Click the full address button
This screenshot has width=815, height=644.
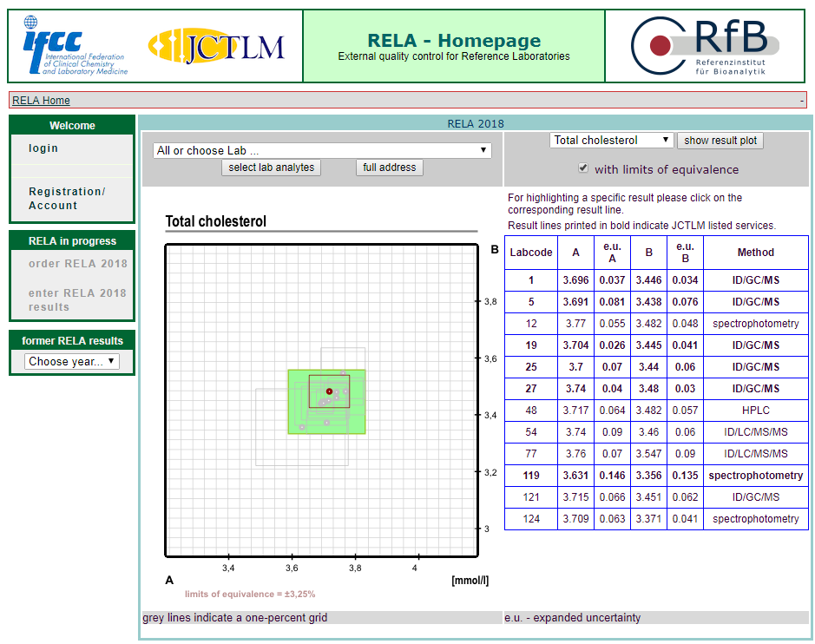pos(389,168)
